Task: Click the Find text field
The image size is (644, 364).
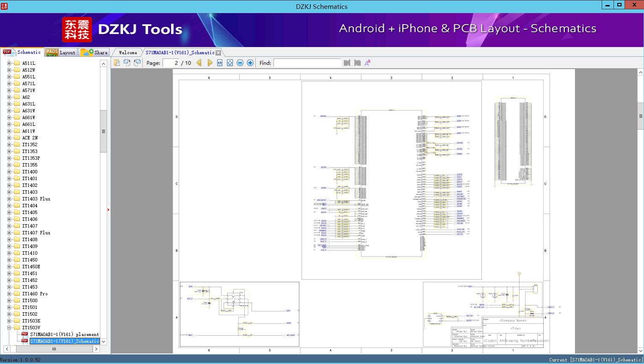Action: (x=307, y=63)
